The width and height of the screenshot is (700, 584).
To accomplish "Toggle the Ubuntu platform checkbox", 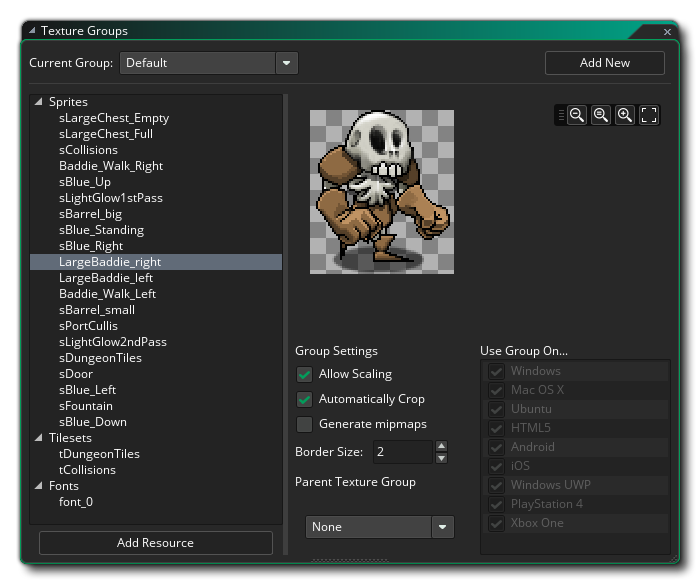I will tap(496, 409).
